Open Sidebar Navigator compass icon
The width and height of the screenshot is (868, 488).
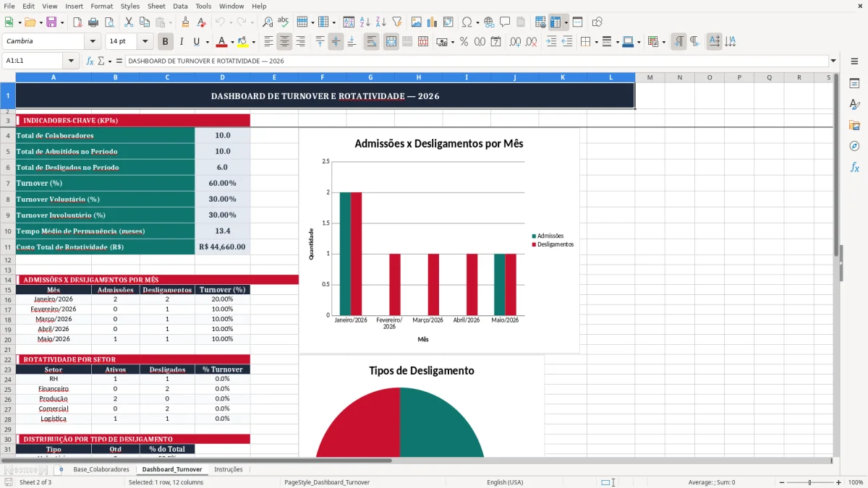click(854, 147)
